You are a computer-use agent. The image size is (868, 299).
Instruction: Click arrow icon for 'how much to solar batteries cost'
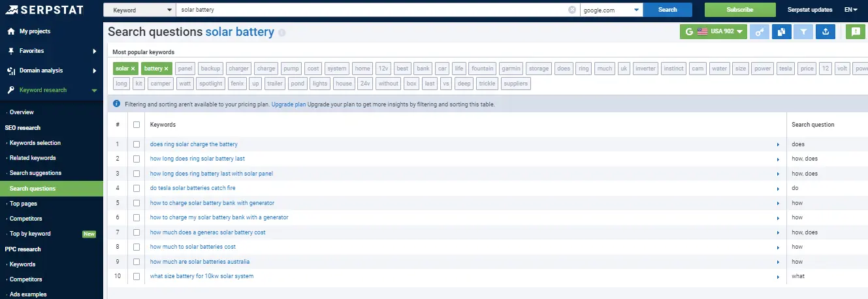click(778, 247)
